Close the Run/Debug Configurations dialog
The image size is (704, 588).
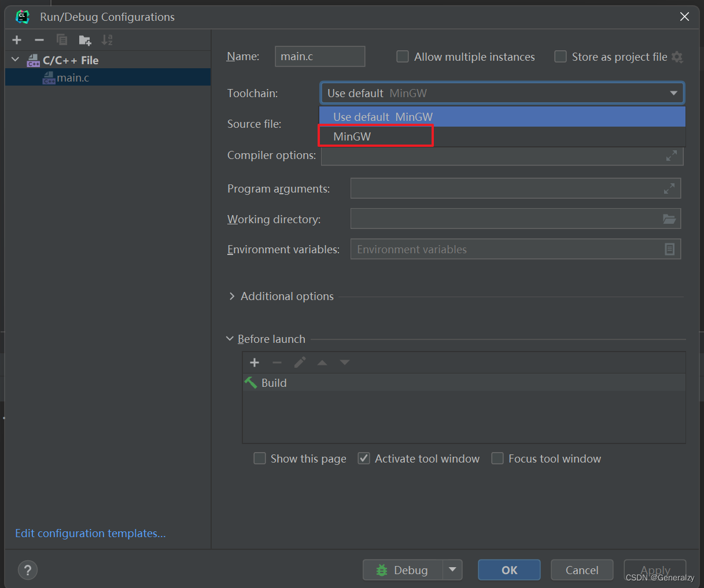point(684,17)
